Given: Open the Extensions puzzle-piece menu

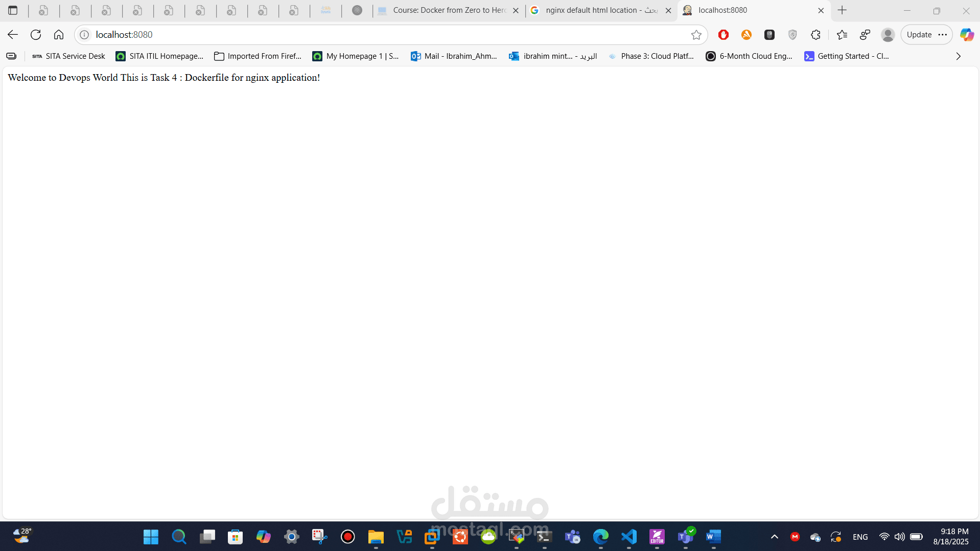Looking at the screenshot, I should click(x=815, y=35).
